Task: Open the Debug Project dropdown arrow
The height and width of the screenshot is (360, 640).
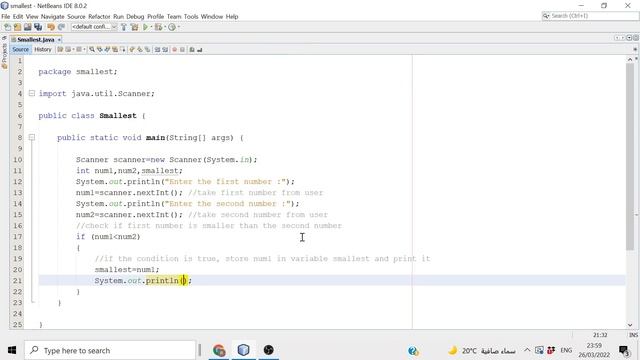Action: click(165, 27)
